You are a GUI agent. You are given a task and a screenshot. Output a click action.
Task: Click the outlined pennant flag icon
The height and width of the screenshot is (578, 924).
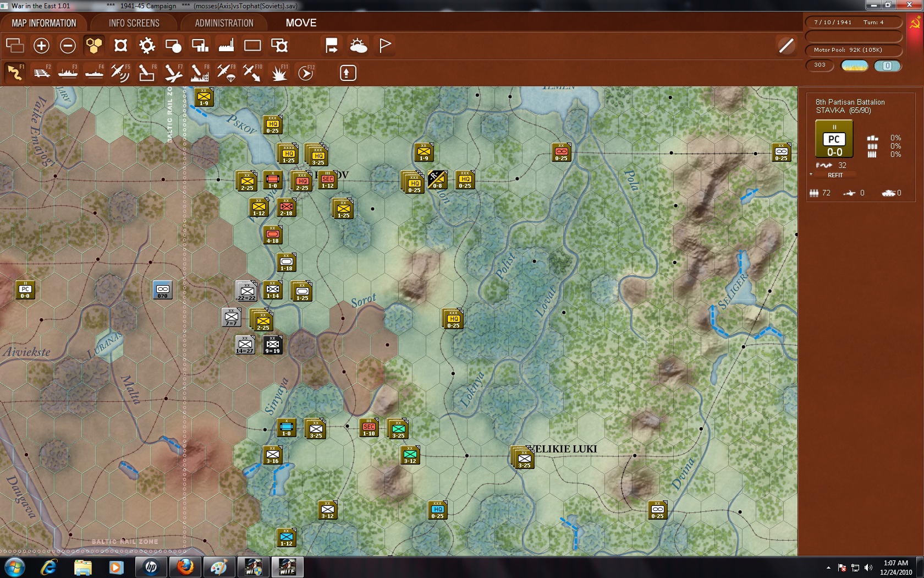point(385,46)
